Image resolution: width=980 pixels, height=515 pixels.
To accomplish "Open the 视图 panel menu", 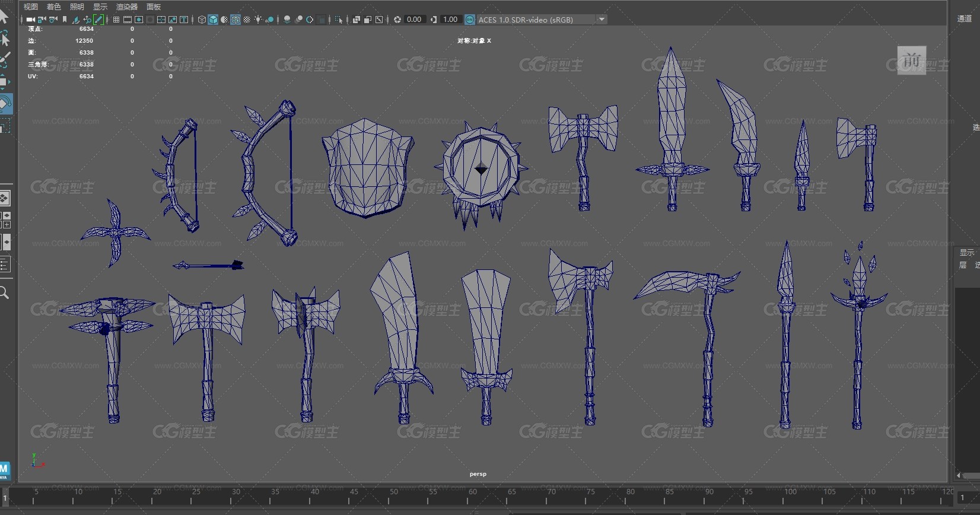I will pos(30,7).
